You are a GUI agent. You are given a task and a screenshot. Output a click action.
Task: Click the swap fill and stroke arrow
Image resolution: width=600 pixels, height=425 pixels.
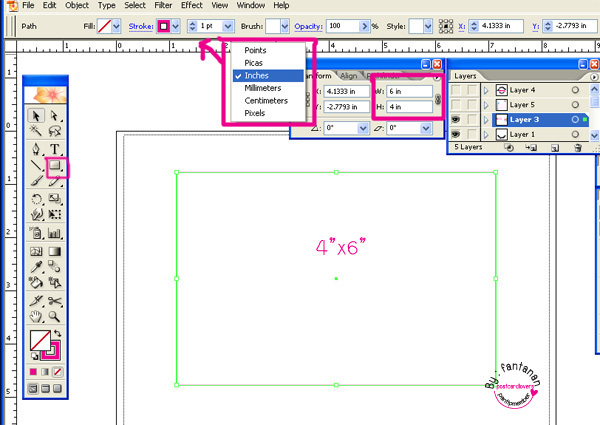(57, 334)
